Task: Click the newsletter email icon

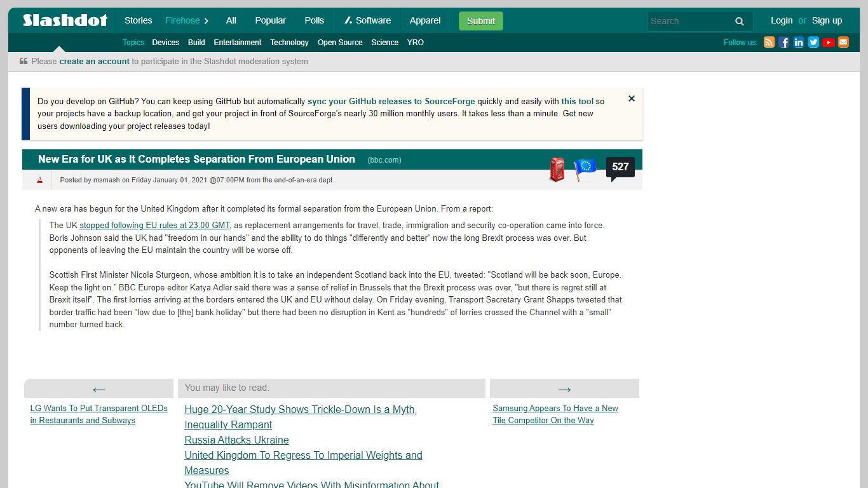Action: point(843,43)
